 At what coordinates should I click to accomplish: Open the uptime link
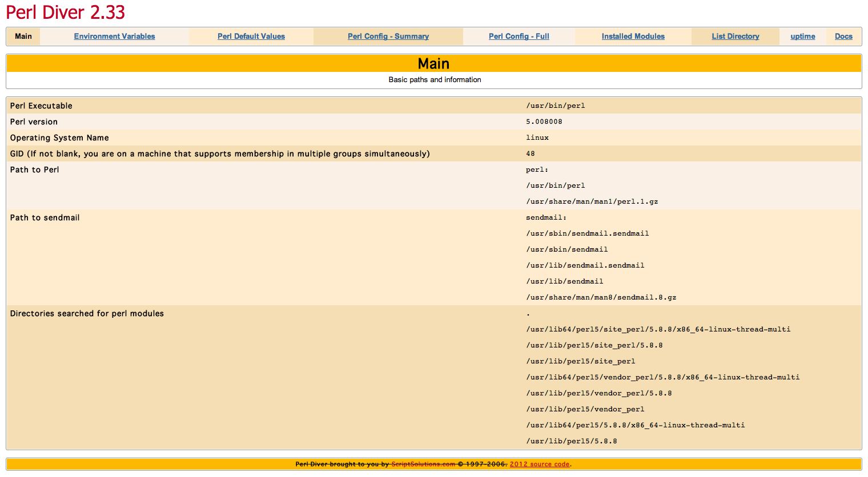[x=803, y=37]
